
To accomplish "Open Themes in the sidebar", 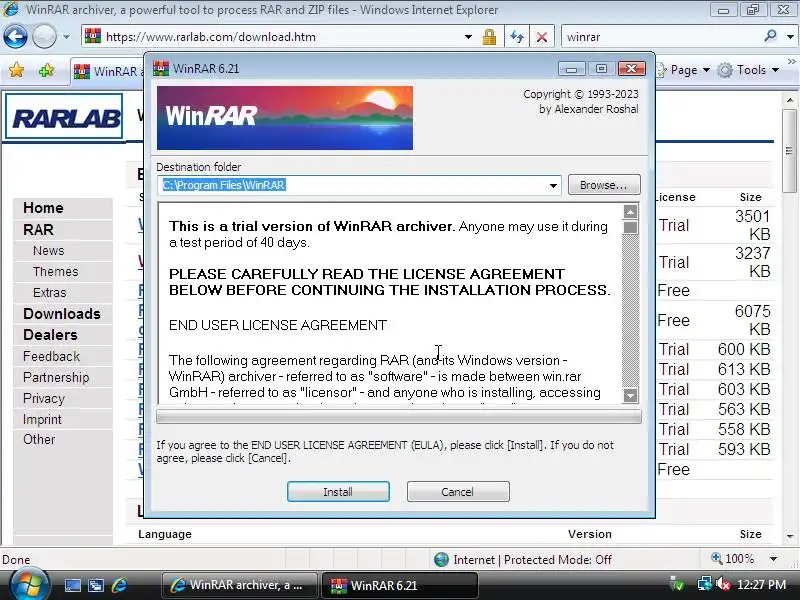I will click(55, 271).
